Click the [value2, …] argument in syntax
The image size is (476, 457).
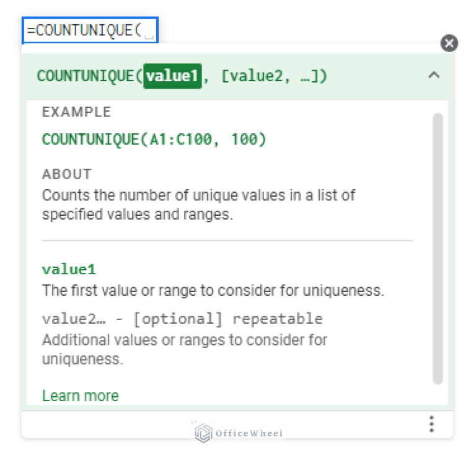273,76
